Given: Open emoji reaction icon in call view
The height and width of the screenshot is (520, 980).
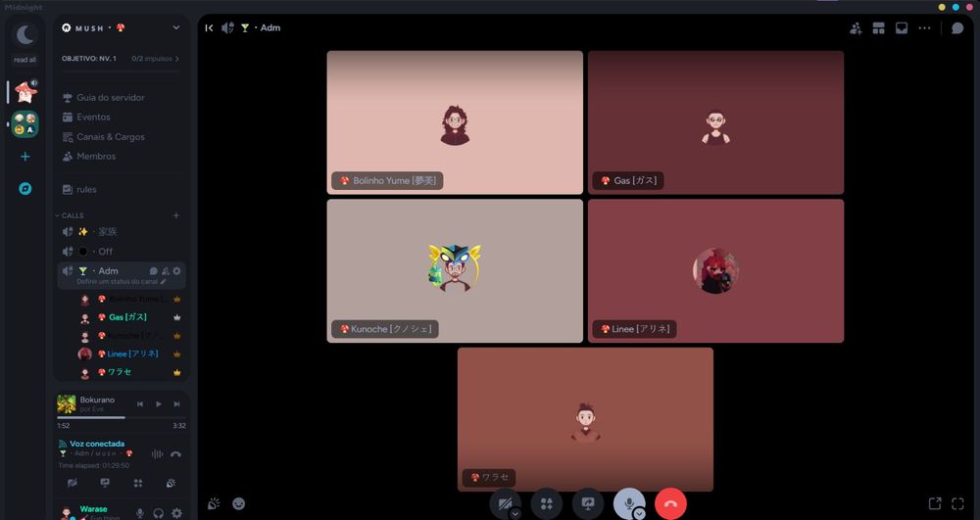Looking at the screenshot, I should pyautogui.click(x=239, y=503).
